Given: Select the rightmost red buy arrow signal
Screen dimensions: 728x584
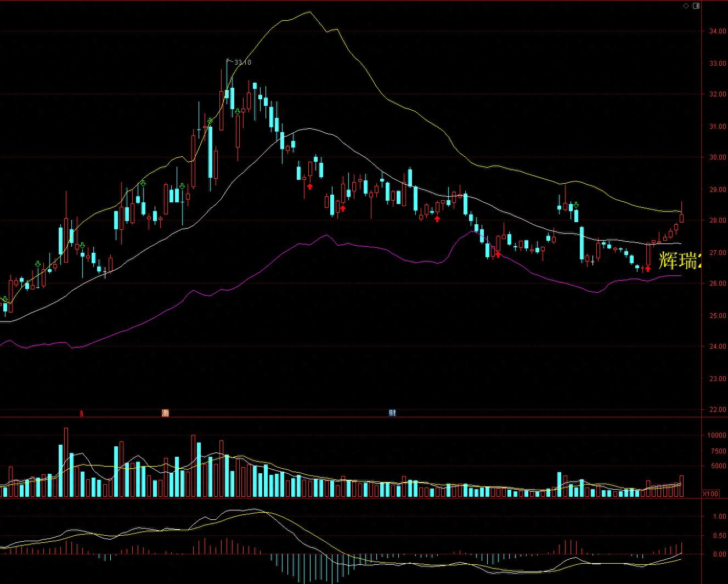Looking at the screenshot, I should 647,269.
